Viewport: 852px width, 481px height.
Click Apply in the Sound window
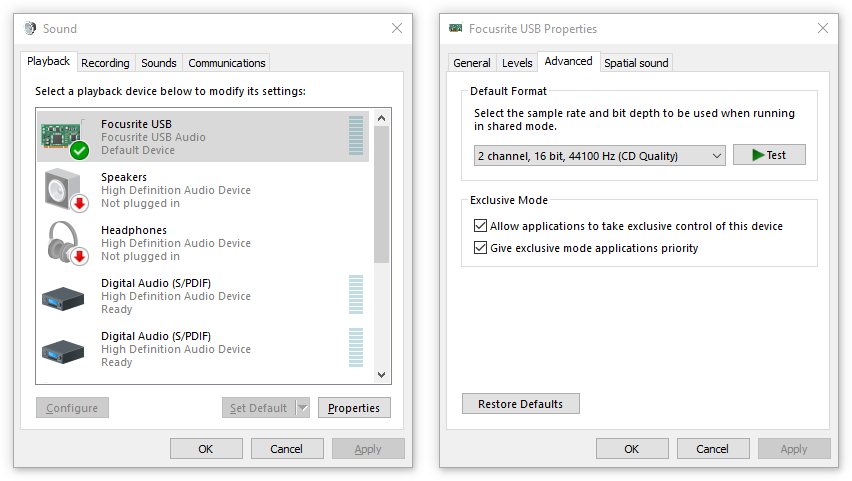click(x=368, y=449)
